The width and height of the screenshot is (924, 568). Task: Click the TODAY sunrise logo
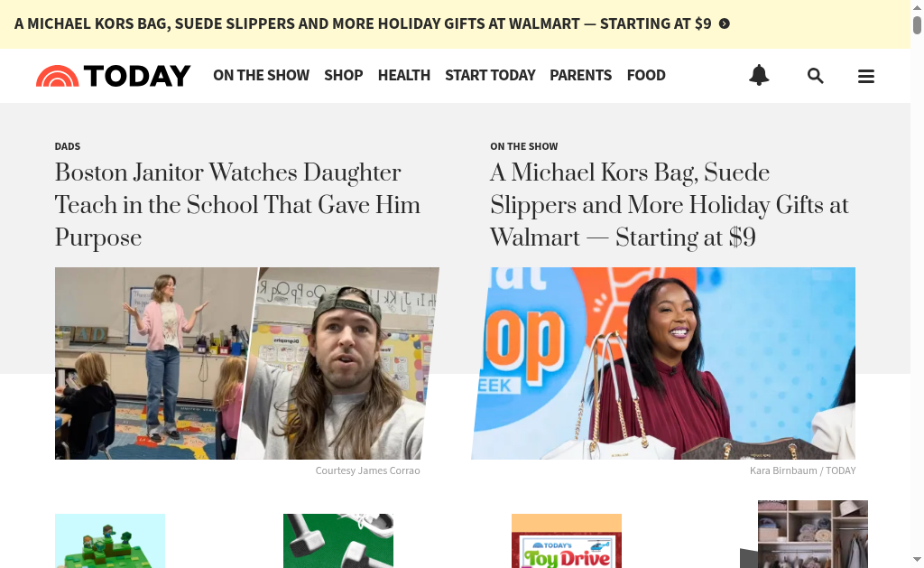coord(113,76)
